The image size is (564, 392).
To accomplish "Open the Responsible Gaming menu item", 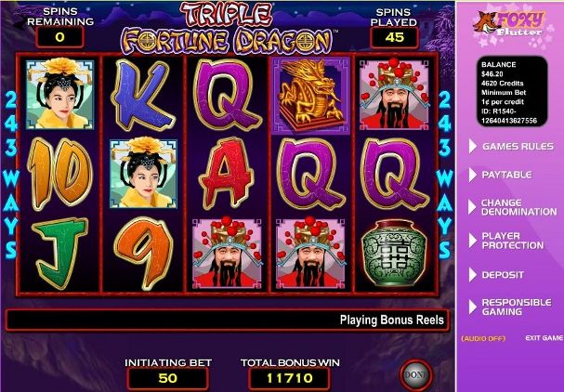I will [517, 307].
